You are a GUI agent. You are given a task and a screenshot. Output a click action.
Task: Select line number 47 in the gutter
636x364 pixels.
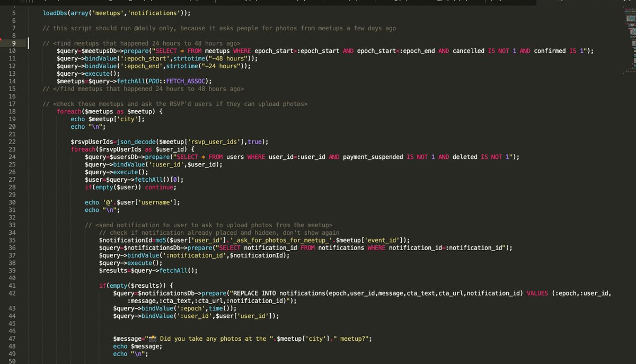(x=12, y=339)
